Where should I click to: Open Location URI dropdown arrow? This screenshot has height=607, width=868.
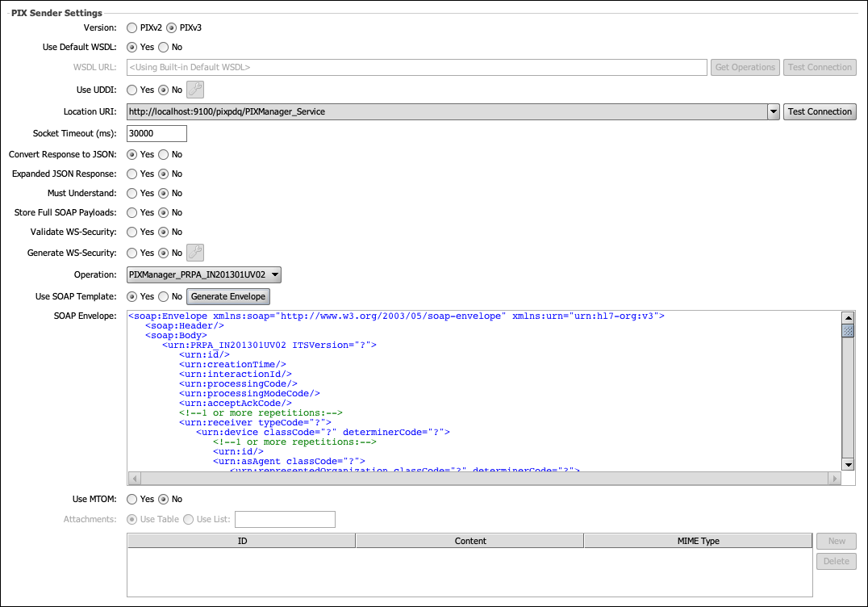(774, 112)
